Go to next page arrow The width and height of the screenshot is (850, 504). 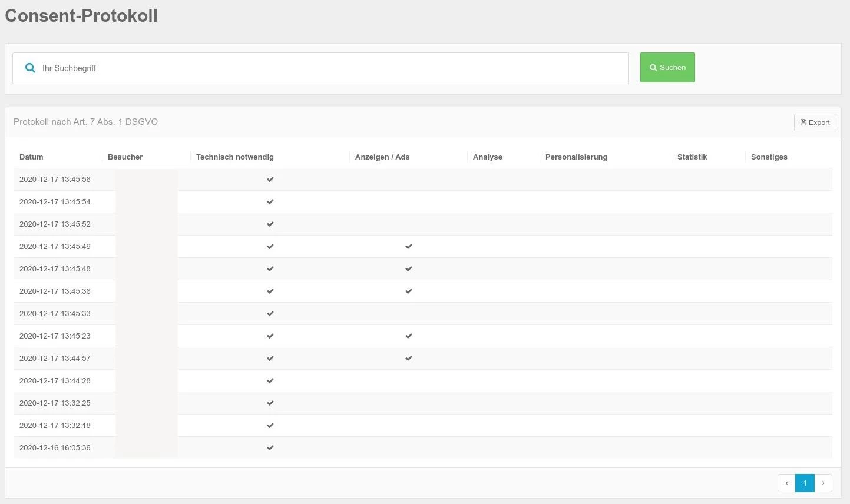pyautogui.click(x=823, y=483)
